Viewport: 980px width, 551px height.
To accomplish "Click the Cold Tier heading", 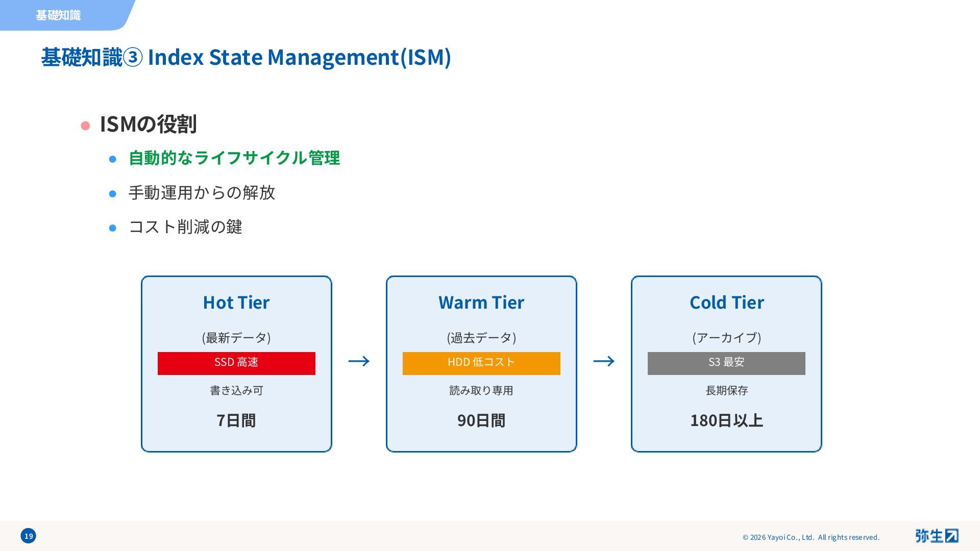I will (x=726, y=303).
